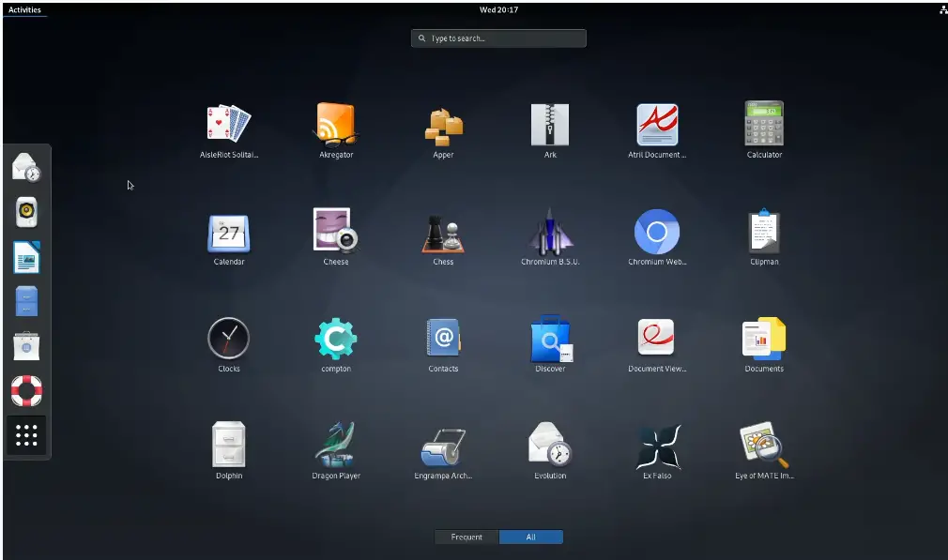Viewport: 948px width, 560px height.
Task: Open Atril Document Viewer
Action: pyautogui.click(x=657, y=125)
